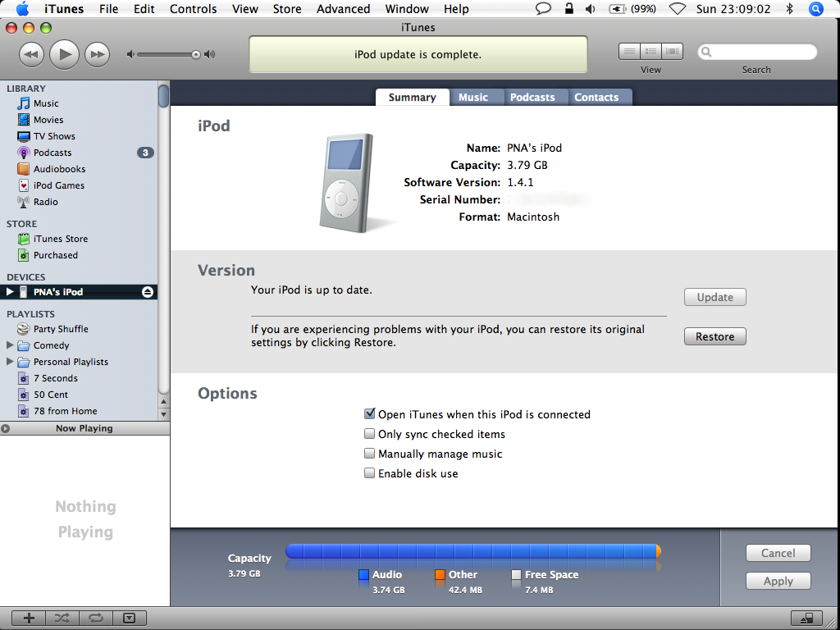Viewport: 840px width, 630px height.
Task: Expand the Comedy folder
Action: (10, 345)
